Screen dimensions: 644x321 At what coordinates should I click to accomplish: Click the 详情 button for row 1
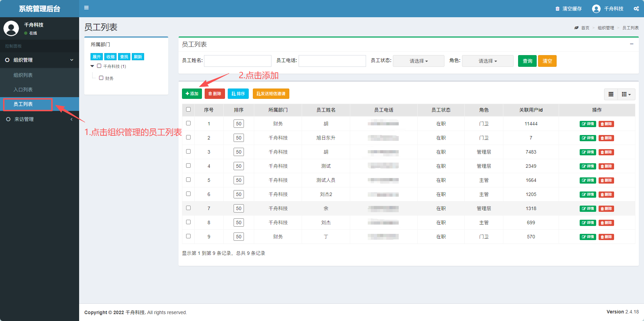pyautogui.click(x=588, y=124)
